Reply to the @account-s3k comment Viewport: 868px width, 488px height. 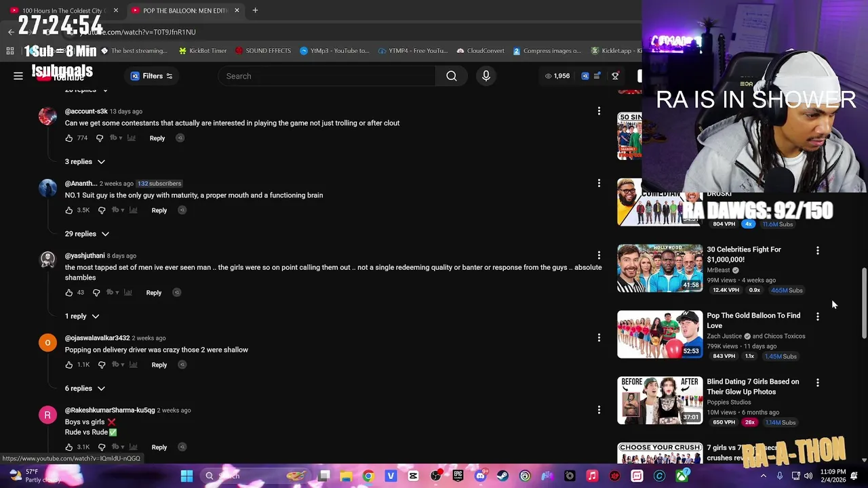tap(157, 138)
